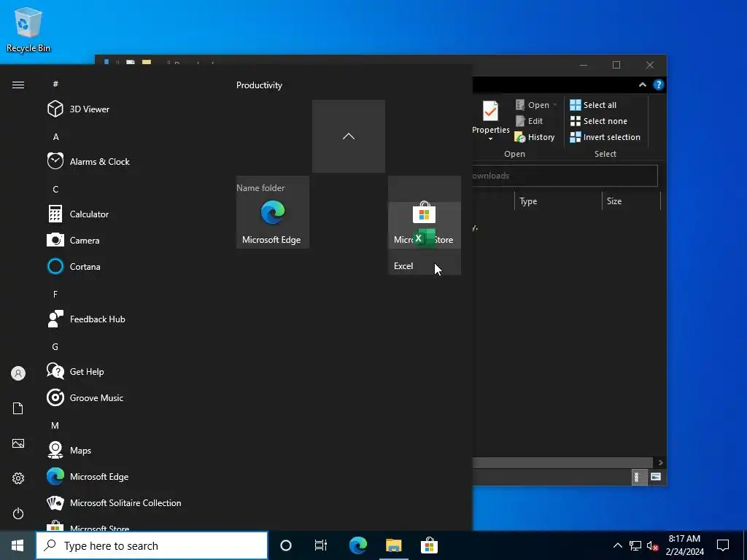Switch Explorer to large icons view
This screenshot has height=560, width=747.
tap(656, 477)
